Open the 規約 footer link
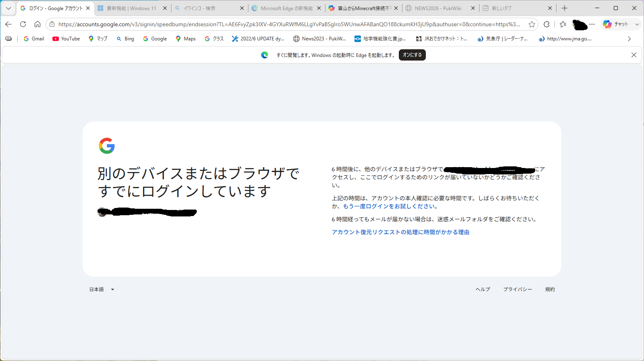 550,290
